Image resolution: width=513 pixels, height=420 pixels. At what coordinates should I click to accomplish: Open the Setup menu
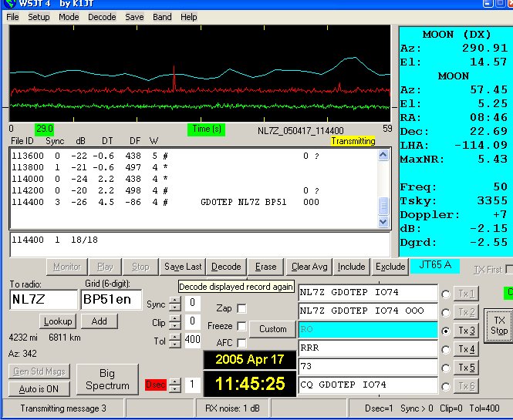39,17
